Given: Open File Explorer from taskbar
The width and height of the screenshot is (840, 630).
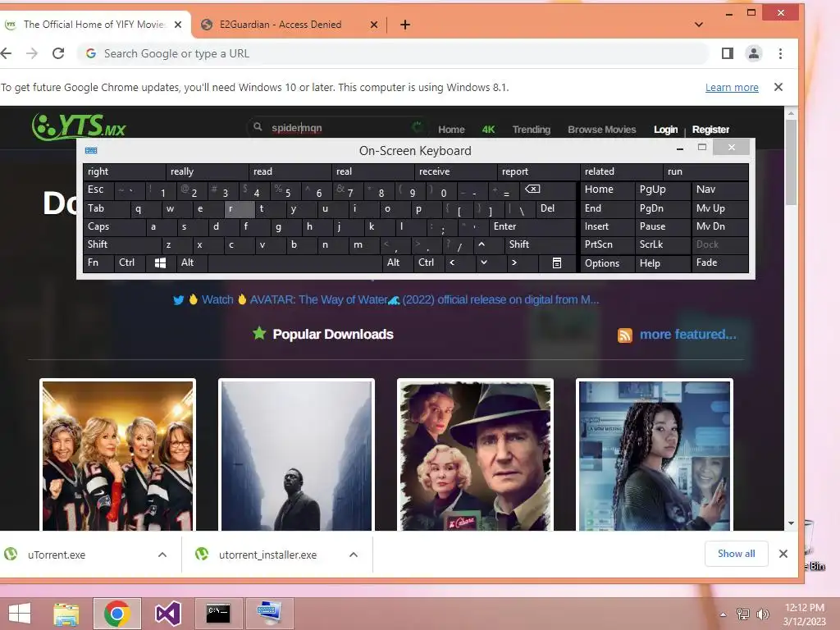Looking at the screenshot, I should tap(66, 614).
